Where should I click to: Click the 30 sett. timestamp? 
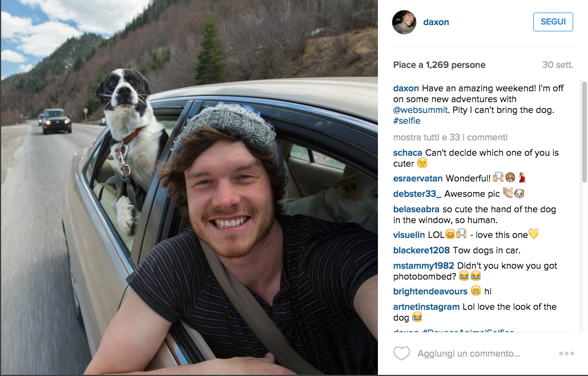(557, 65)
